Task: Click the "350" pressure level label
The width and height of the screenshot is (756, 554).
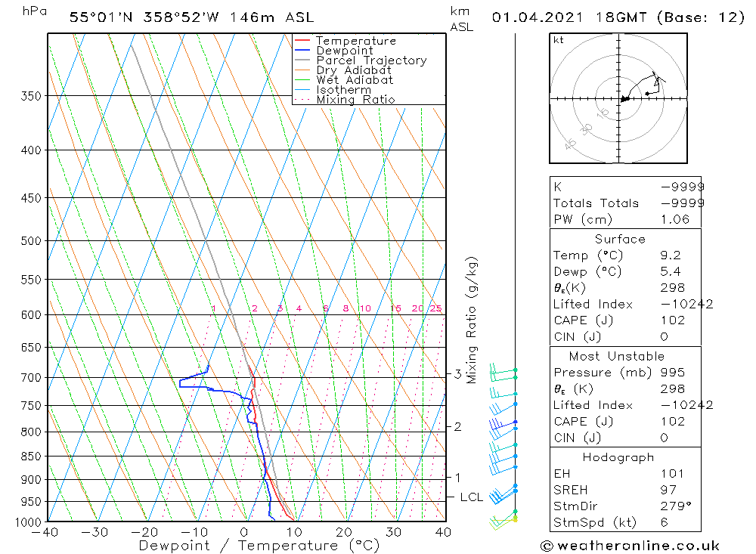Action: (x=31, y=96)
